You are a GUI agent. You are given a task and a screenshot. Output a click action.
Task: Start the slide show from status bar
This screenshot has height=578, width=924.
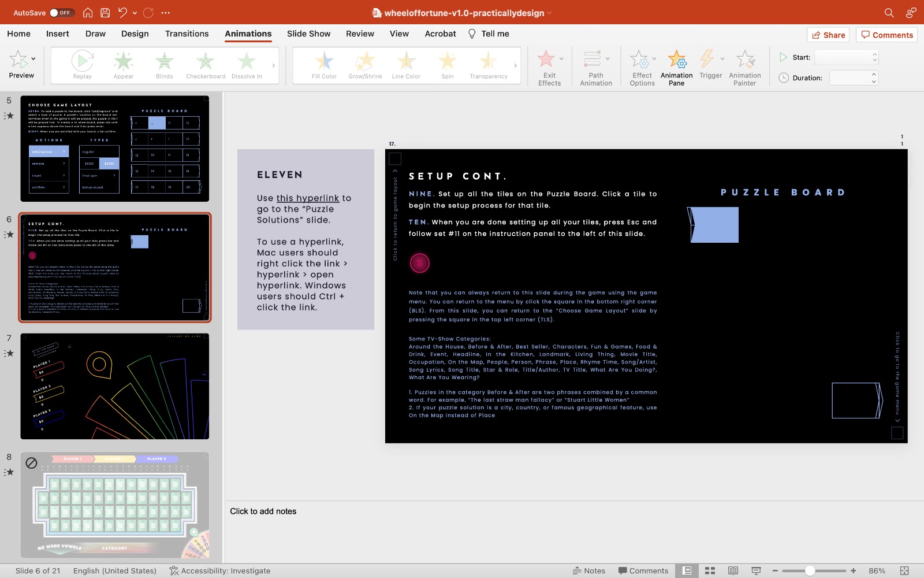tap(756, 570)
